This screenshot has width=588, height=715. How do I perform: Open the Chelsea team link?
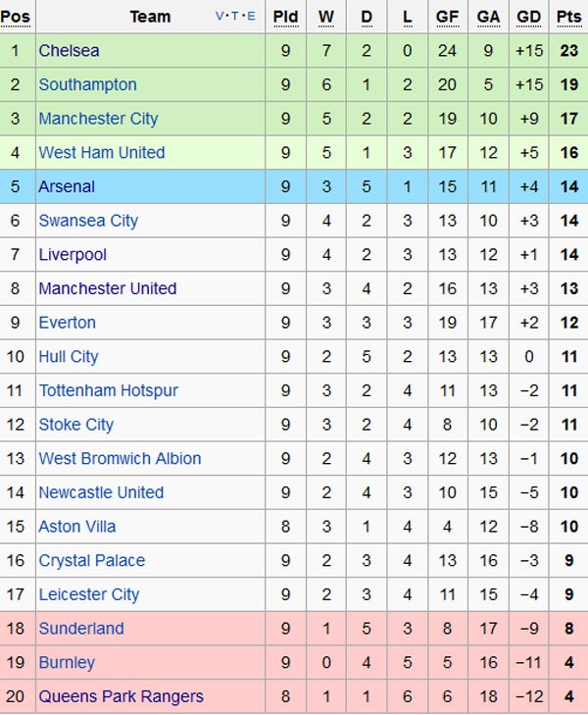click(69, 51)
